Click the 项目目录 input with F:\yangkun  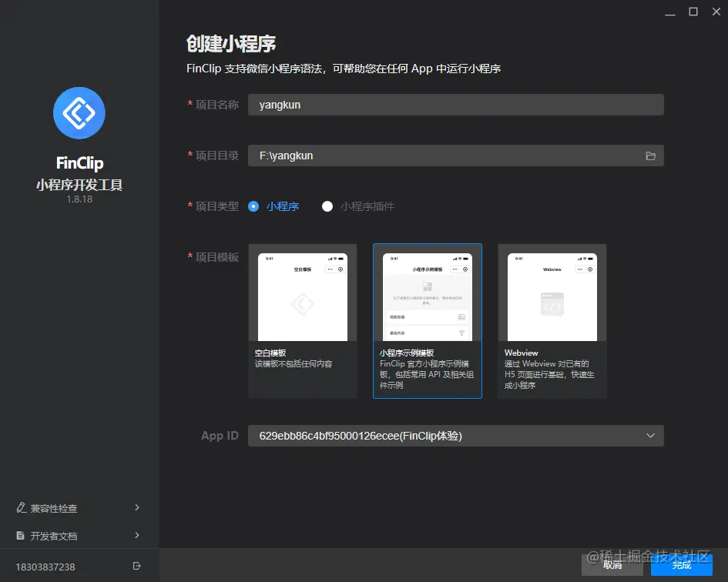455,156
